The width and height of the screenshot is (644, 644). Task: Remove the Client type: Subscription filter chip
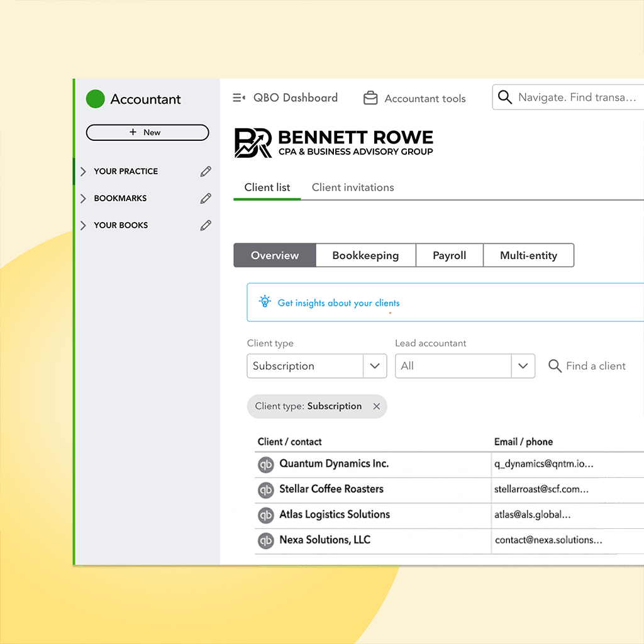(377, 407)
